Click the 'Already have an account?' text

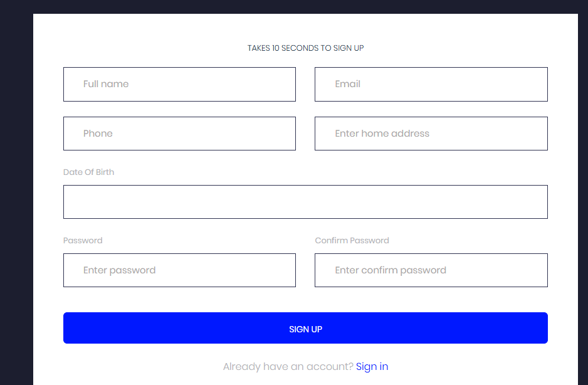pos(288,367)
